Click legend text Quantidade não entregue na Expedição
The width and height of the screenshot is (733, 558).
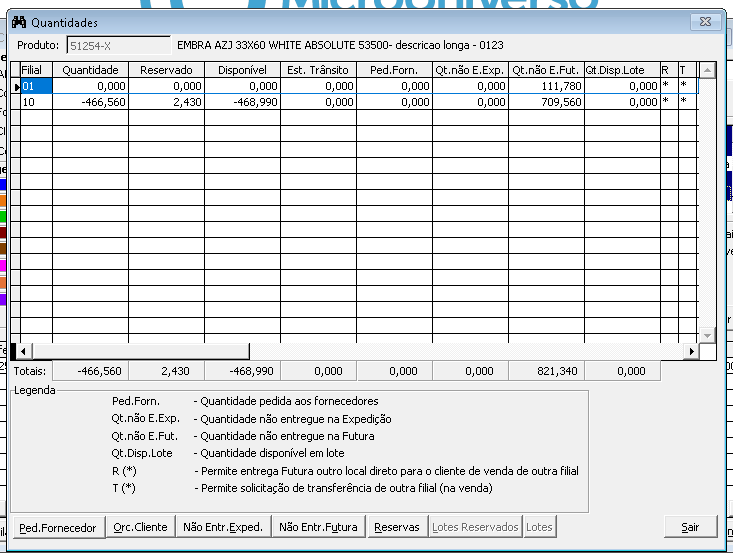point(295,419)
